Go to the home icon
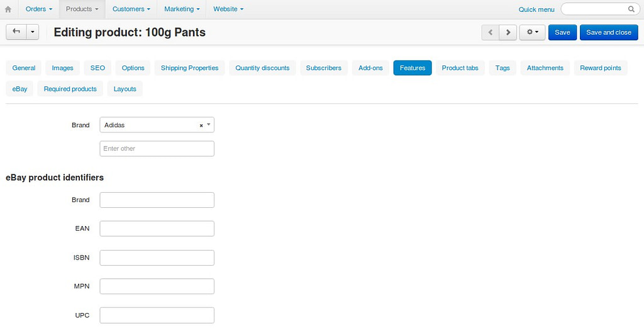 coord(8,9)
